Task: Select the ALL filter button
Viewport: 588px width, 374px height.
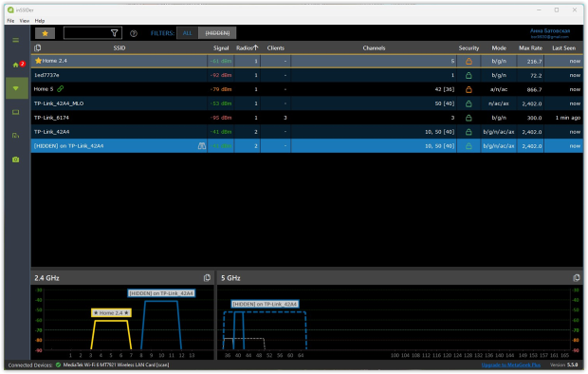Action: point(187,33)
